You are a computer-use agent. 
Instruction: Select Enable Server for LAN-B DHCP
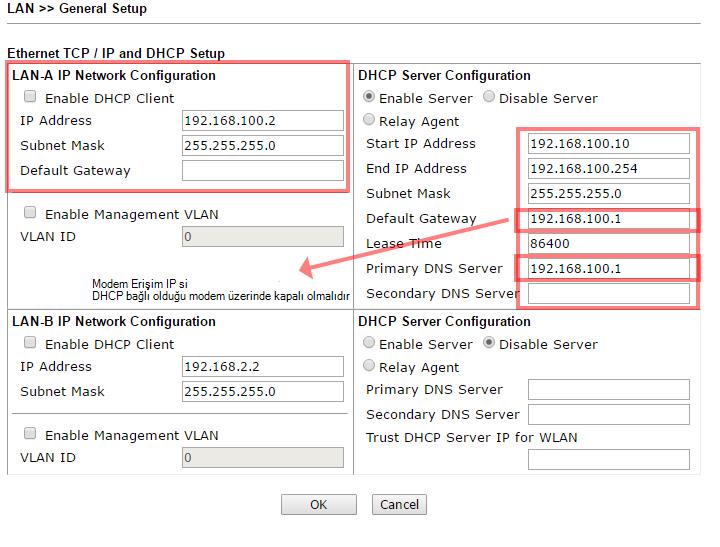click(370, 343)
